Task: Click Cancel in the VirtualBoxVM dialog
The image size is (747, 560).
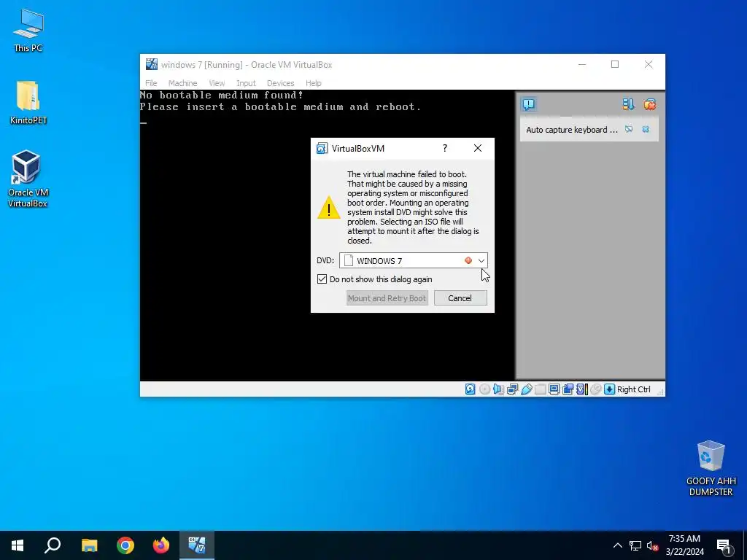Action: (x=460, y=298)
